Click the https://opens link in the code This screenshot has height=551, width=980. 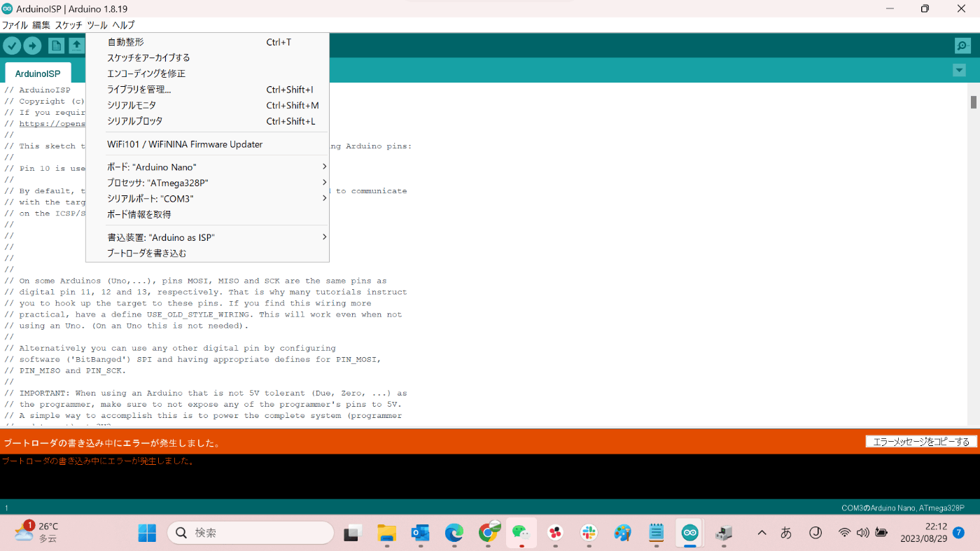point(52,124)
